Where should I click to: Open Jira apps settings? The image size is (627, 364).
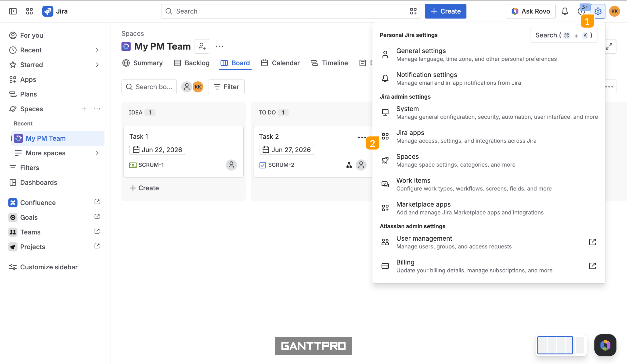click(489, 136)
